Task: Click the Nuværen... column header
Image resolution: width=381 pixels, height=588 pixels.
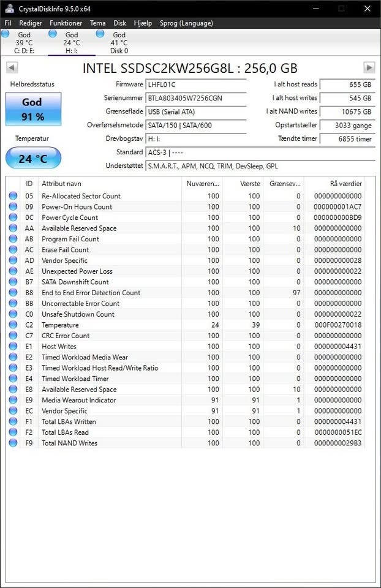Action: click(202, 184)
